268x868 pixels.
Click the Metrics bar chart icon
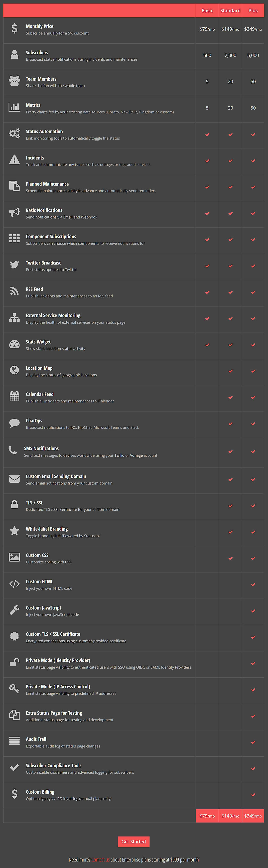pos(14,107)
